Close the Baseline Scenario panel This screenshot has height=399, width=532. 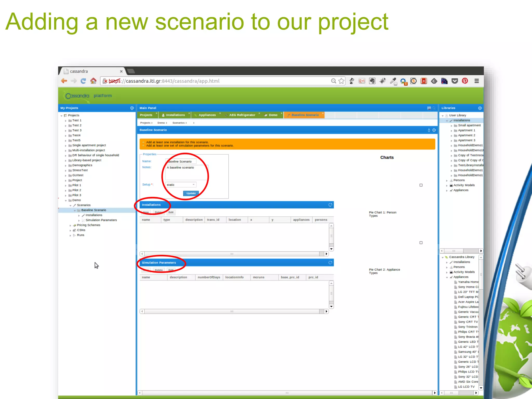click(x=434, y=130)
